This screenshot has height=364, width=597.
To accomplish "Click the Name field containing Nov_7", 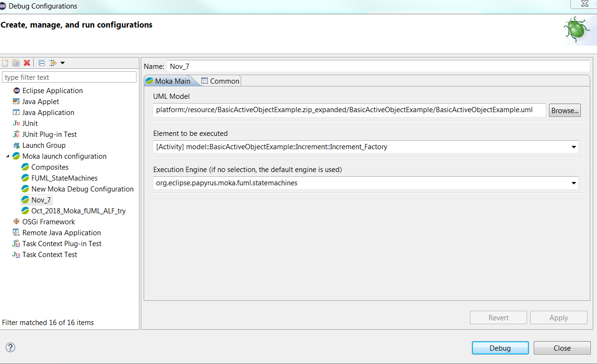I will pyautogui.click(x=378, y=67).
